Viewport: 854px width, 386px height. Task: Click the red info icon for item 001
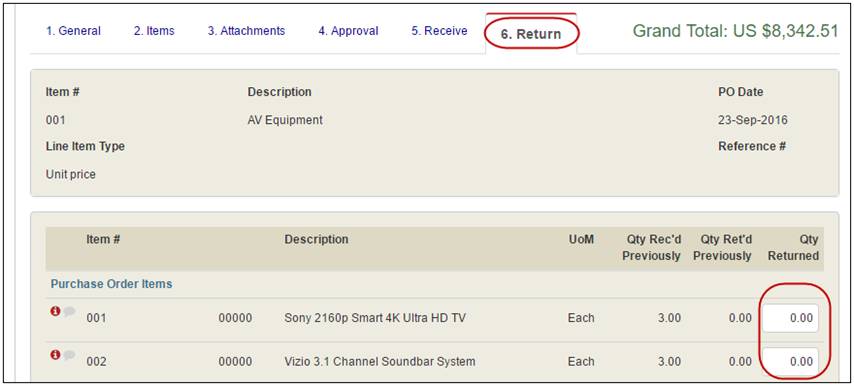[55, 311]
